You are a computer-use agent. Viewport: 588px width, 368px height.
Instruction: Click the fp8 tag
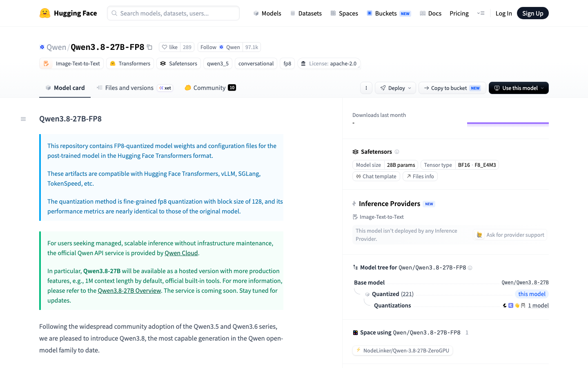287,63
